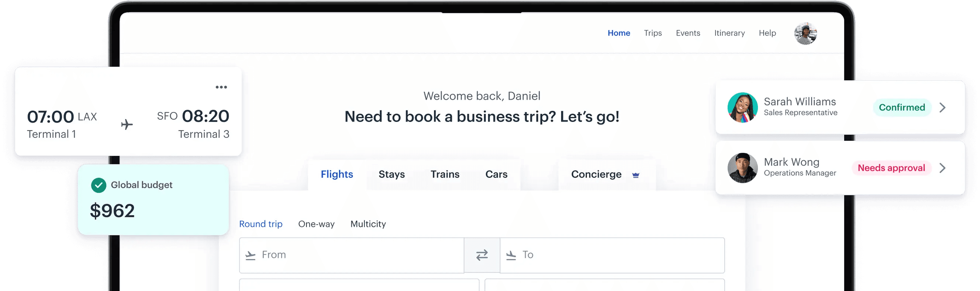
Task: Open the user profile avatar in header
Action: point(805,34)
